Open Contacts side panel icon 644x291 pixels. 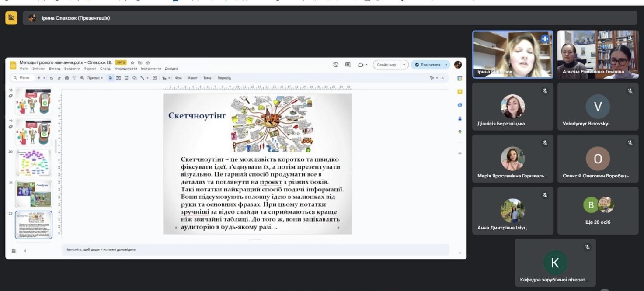[x=460, y=118]
